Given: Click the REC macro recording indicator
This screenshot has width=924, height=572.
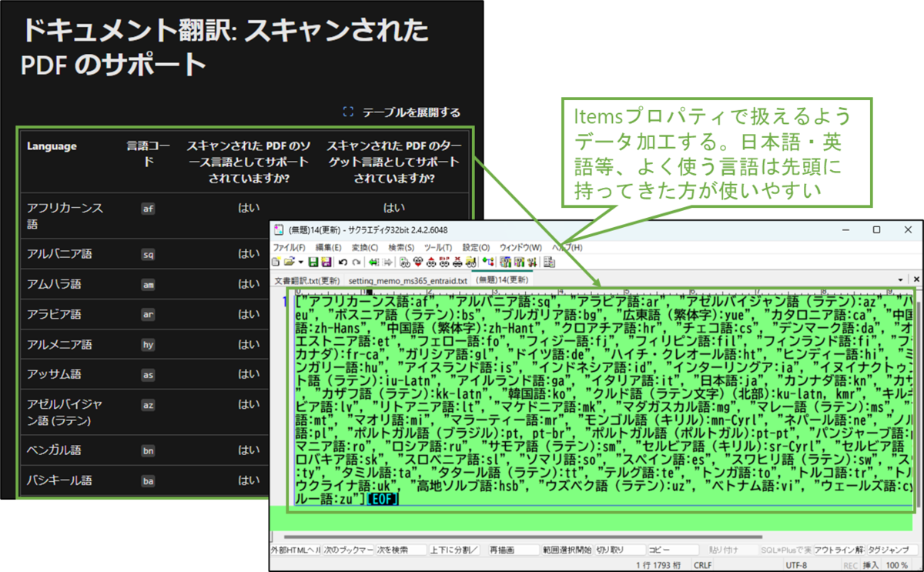Looking at the screenshot, I should coord(850,565).
